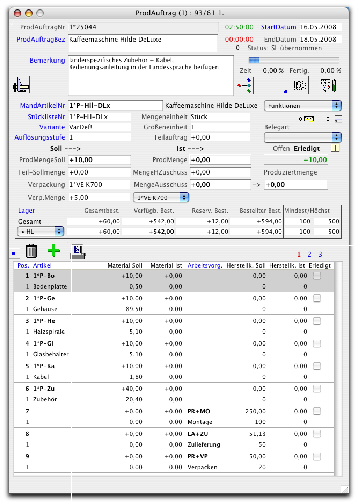363x504 pixels.
Task: Click the Teil-Sollmenge field
Action: (99, 172)
